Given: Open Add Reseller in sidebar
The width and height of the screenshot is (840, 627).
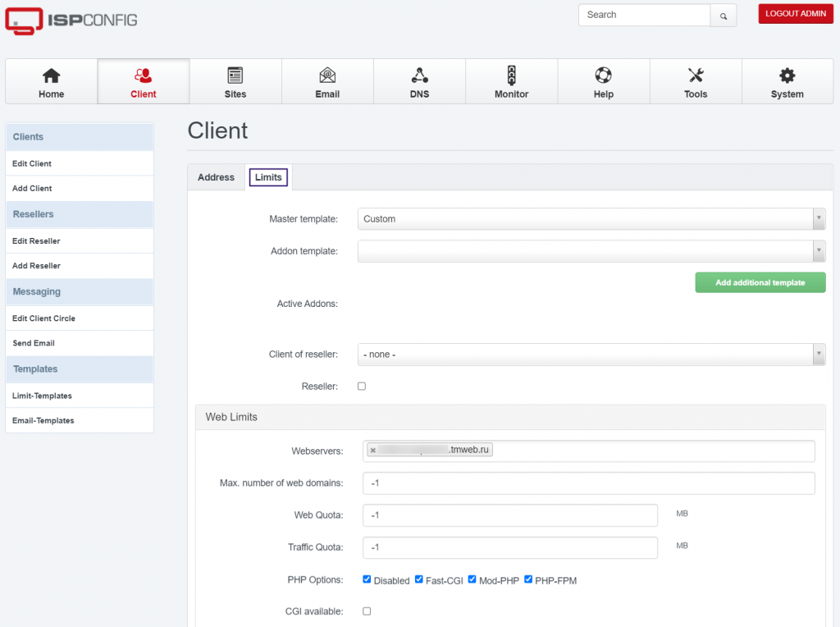Looking at the screenshot, I should (x=80, y=266).
